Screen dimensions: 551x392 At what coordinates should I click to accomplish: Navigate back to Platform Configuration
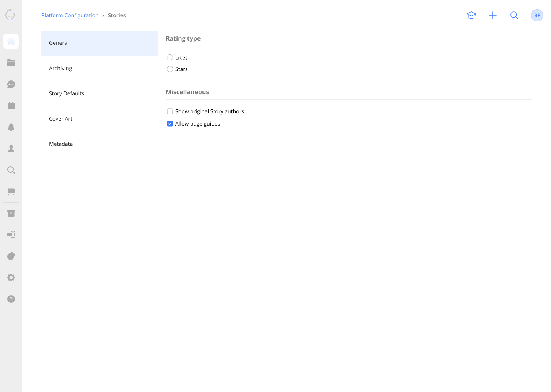pyautogui.click(x=70, y=15)
